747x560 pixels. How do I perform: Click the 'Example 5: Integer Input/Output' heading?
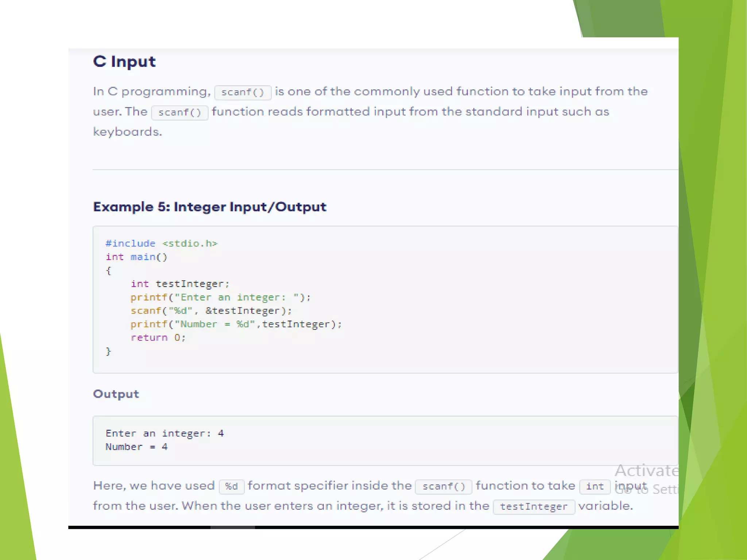(x=210, y=207)
